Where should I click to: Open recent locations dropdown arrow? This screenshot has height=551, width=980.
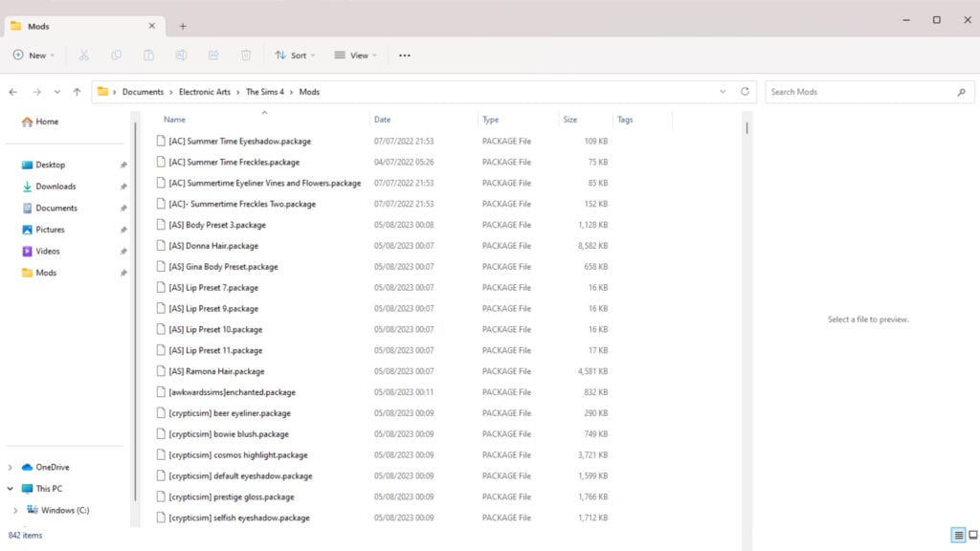pos(56,92)
